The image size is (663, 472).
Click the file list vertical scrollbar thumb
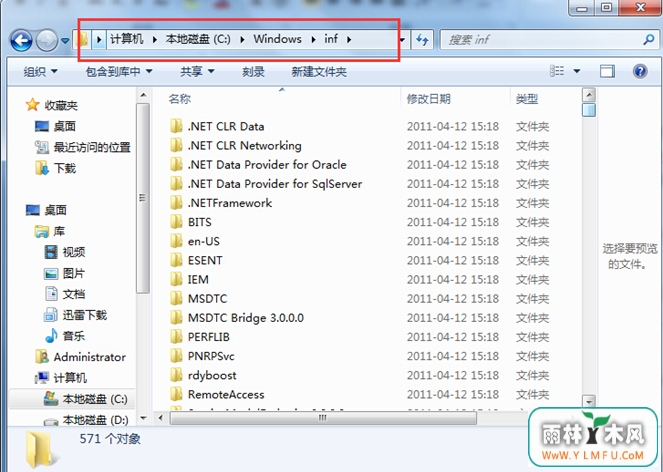pos(589,110)
